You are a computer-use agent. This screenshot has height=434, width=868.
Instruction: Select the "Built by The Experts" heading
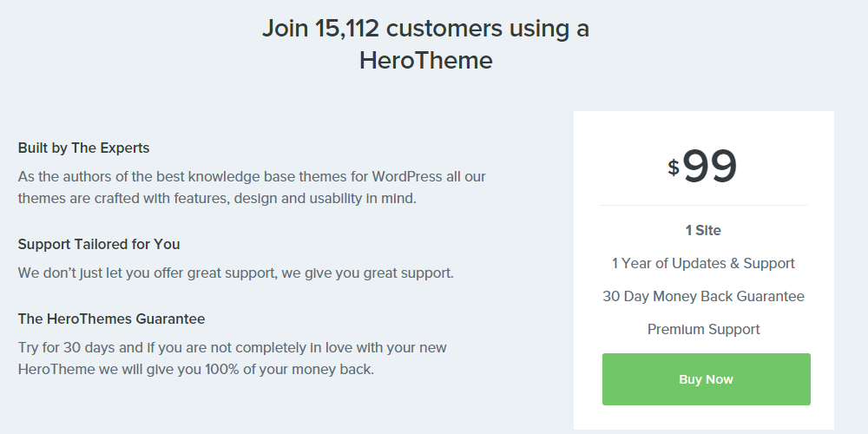click(x=83, y=148)
